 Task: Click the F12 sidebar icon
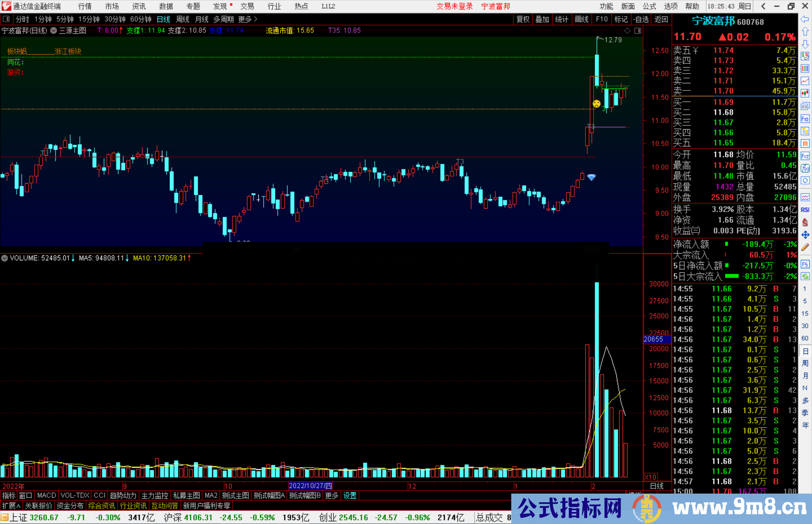805,156
